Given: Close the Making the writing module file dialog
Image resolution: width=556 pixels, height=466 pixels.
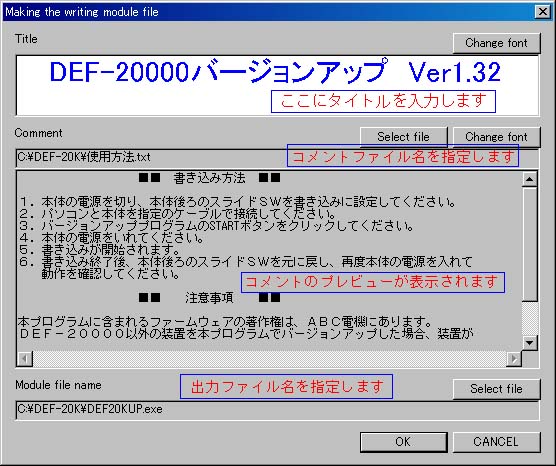Looking at the screenshot, I should (x=543, y=12).
